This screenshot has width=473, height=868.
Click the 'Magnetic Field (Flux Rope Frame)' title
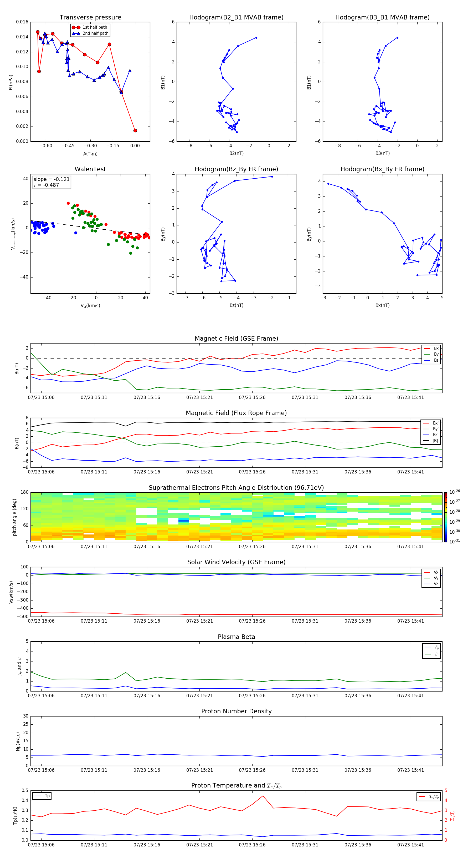click(x=236, y=413)
